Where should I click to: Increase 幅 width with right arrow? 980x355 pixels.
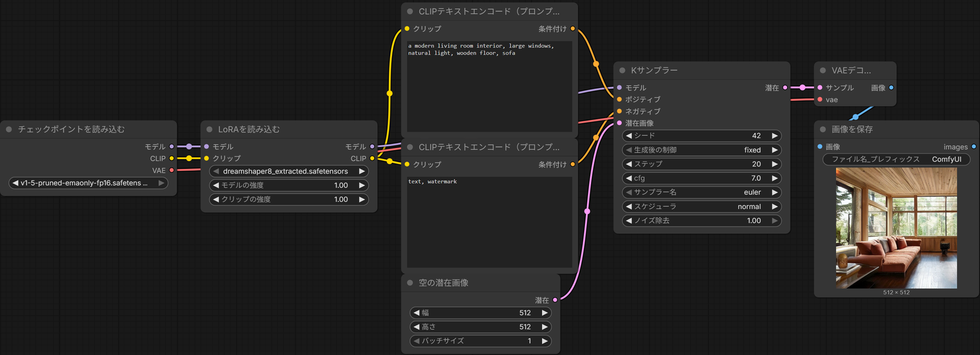pos(545,313)
